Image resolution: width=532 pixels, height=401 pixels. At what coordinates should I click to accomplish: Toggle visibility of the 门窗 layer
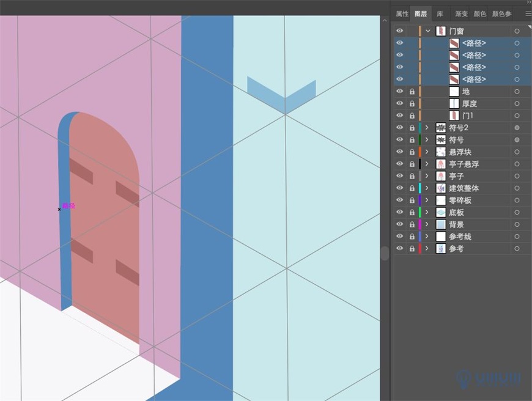pos(399,31)
